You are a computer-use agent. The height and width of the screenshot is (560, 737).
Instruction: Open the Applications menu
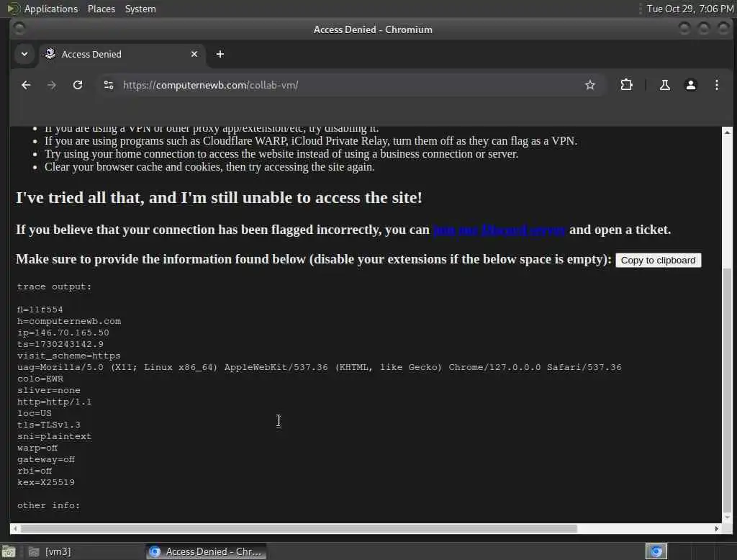[51, 9]
